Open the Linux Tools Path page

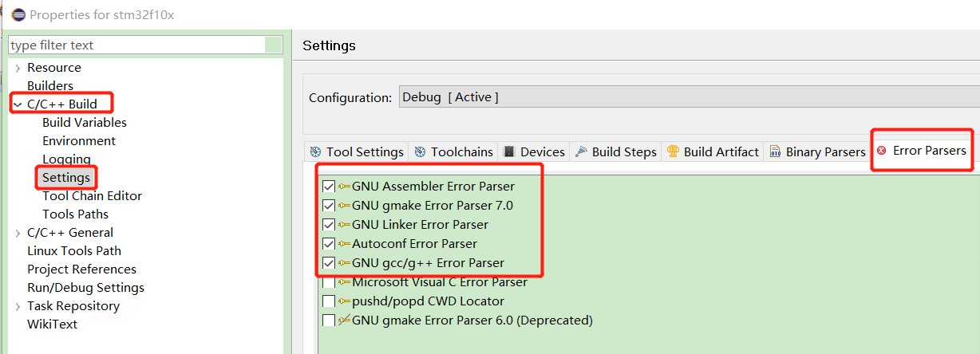74,251
